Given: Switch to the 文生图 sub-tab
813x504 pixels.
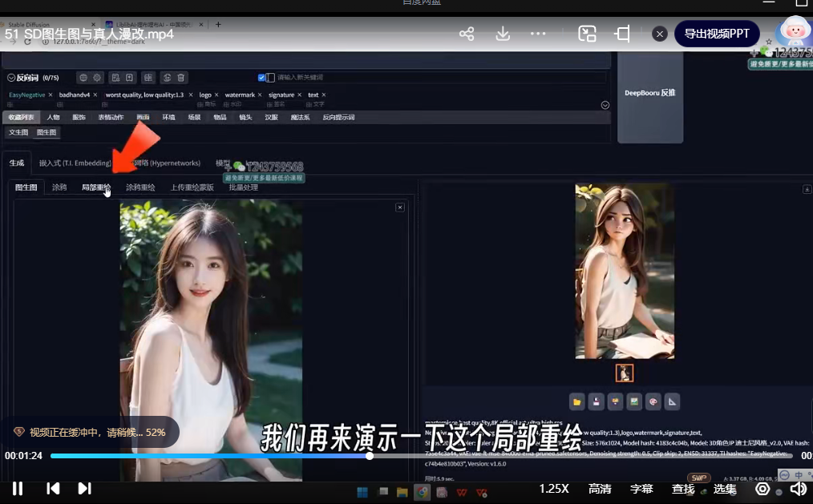Looking at the screenshot, I should tap(18, 132).
